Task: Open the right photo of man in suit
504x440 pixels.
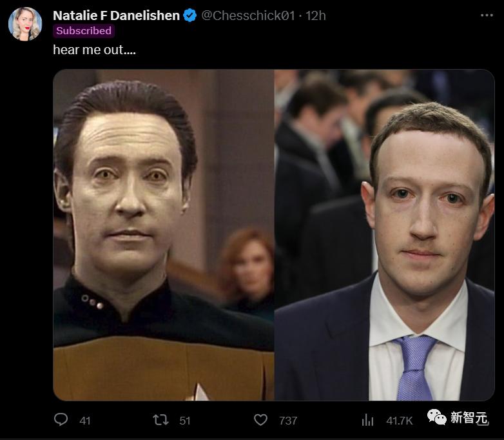Action: pos(384,235)
